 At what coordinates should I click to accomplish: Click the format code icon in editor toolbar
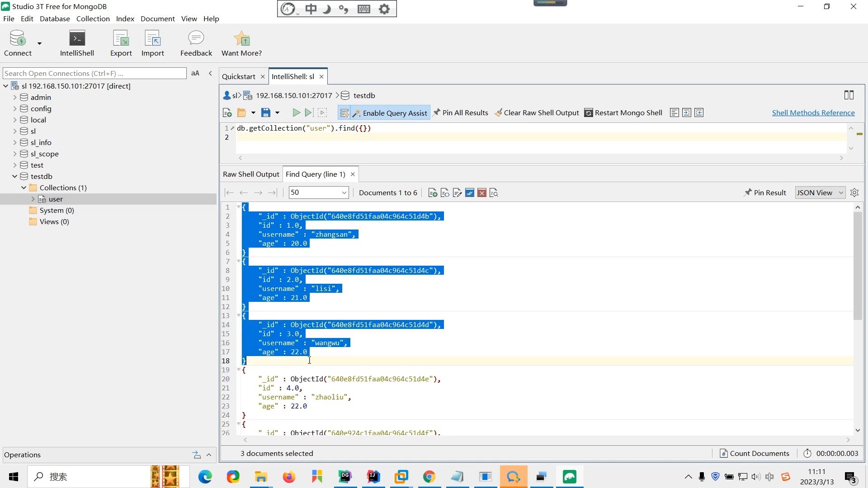point(675,113)
